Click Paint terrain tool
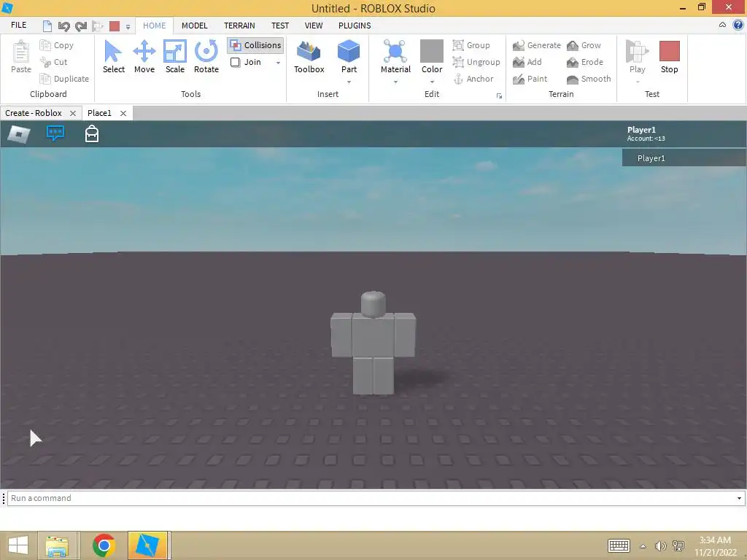This screenshot has width=747, height=560. pyautogui.click(x=530, y=79)
